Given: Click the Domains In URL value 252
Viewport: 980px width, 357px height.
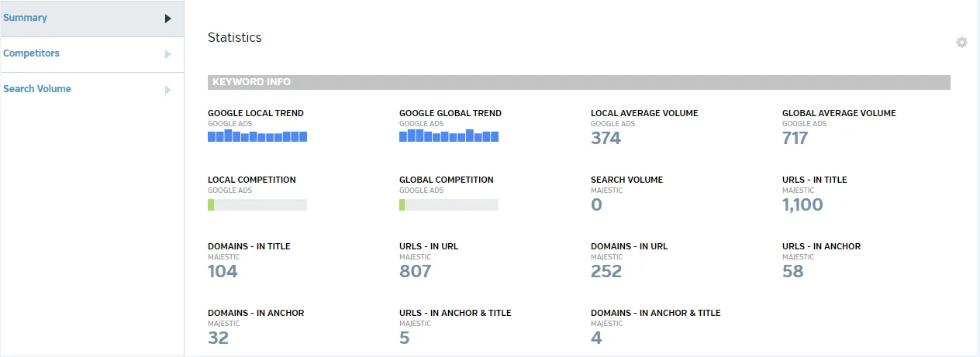Looking at the screenshot, I should click(x=606, y=272).
